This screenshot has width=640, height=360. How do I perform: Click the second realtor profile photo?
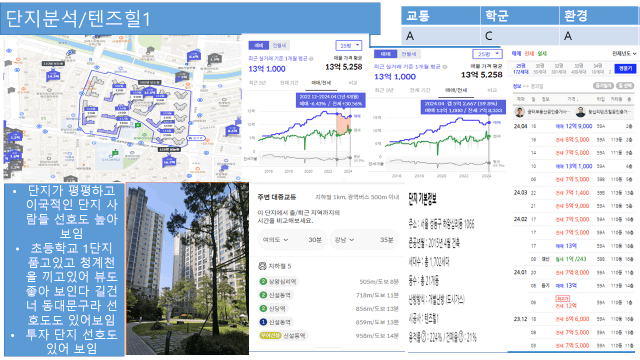click(580, 112)
